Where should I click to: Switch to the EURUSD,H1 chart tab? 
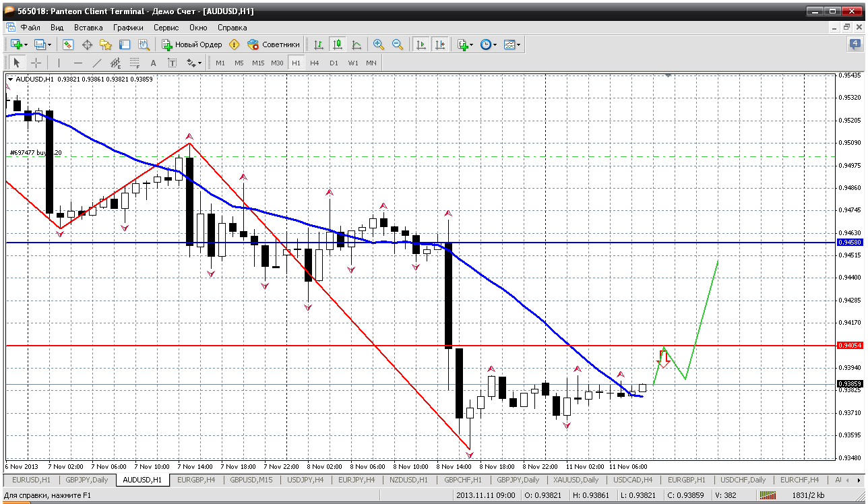click(31, 480)
